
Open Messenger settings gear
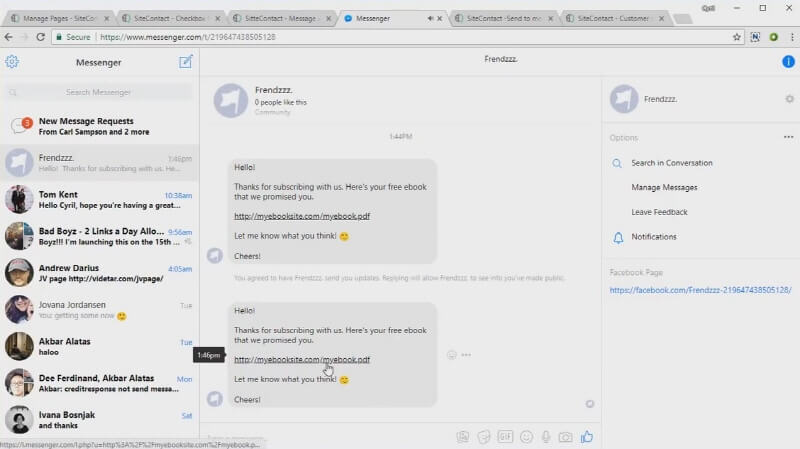(12, 62)
